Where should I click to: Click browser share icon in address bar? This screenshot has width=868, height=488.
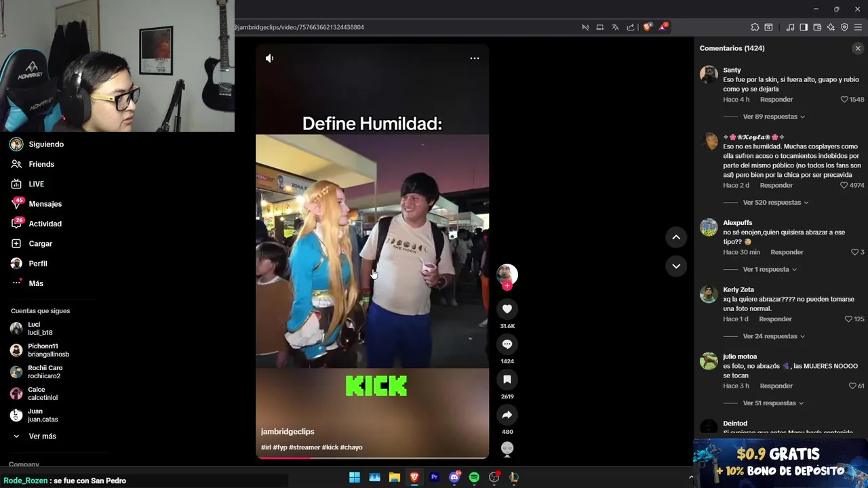pyautogui.click(x=631, y=27)
